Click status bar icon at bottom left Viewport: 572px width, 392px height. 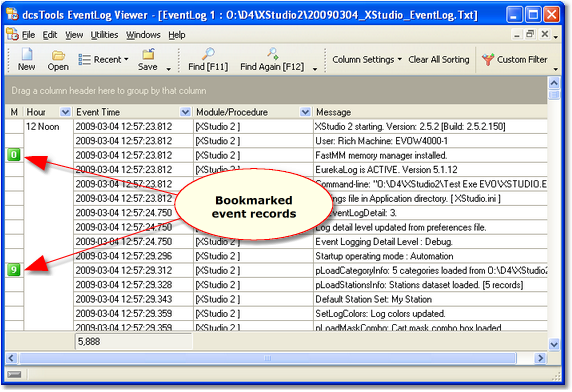[x=14, y=374]
